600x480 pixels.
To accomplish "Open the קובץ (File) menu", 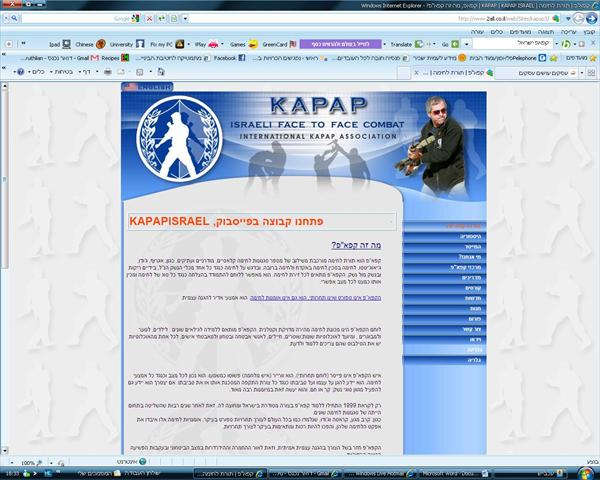I will pyautogui.click(x=589, y=32).
